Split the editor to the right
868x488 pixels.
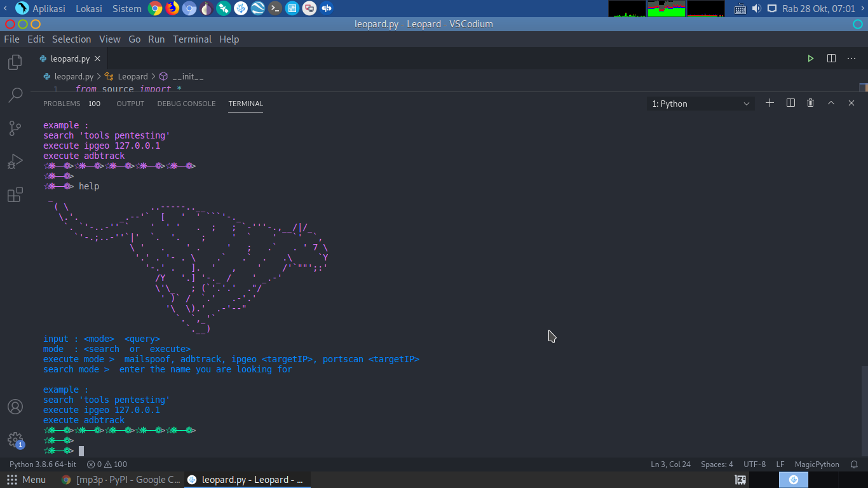831,58
